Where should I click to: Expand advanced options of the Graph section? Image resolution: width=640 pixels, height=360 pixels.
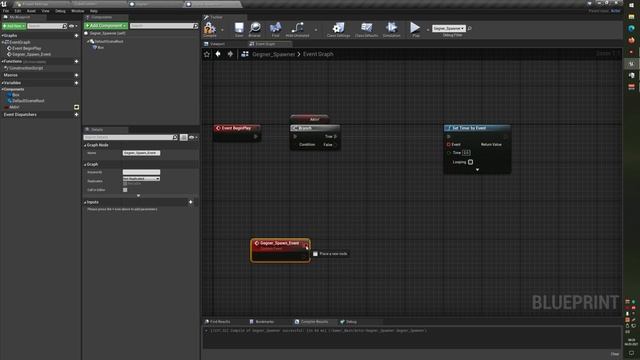click(138, 196)
